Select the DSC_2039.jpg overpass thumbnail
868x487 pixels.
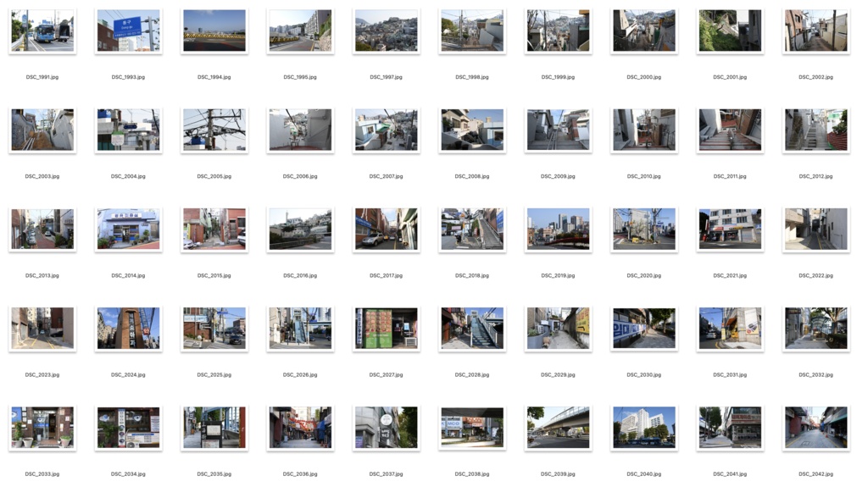(x=558, y=428)
